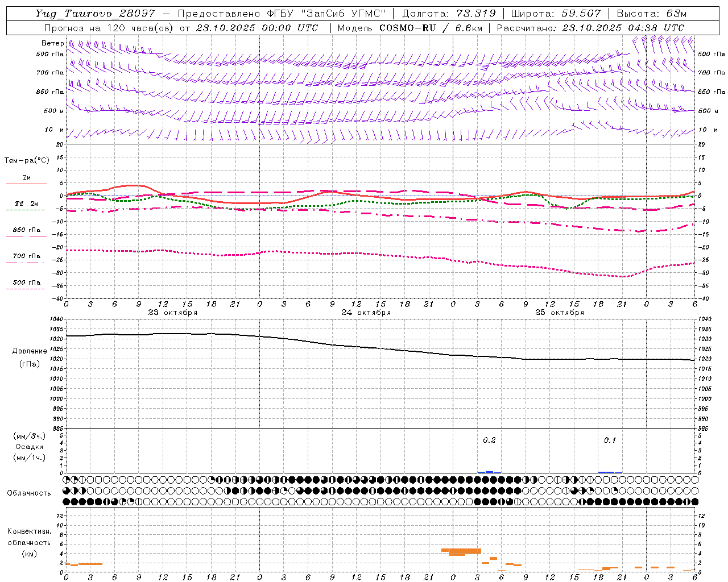Click the (мм/1ч.) precipitation unit label

click(30, 458)
